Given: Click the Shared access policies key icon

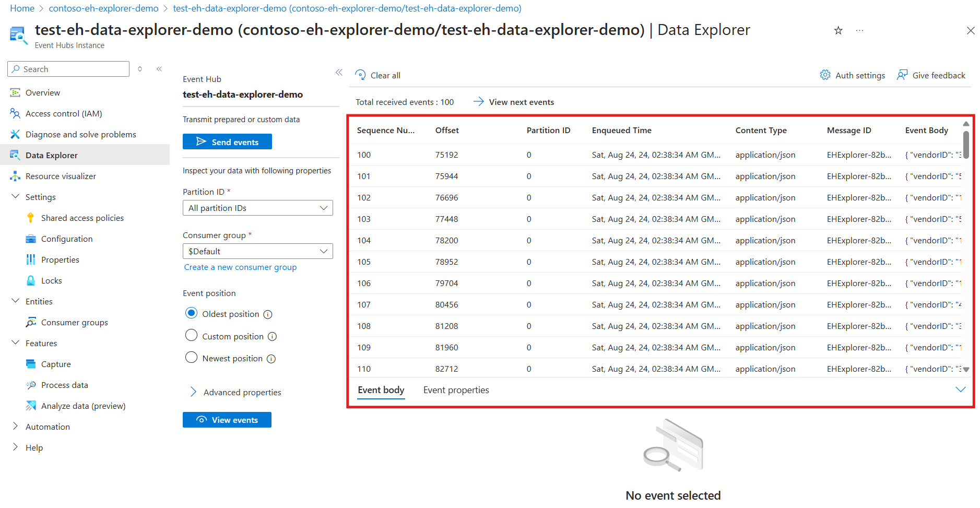Looking at the screenshot, I should click(x=31, y=218).
